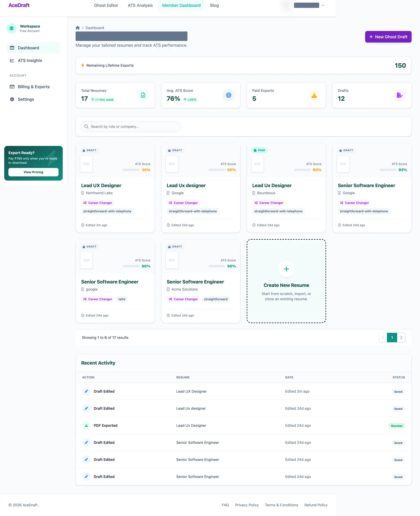Open Billing & Exports in sidebar
The height and width of the screenshot is (516, 420).
33,87
